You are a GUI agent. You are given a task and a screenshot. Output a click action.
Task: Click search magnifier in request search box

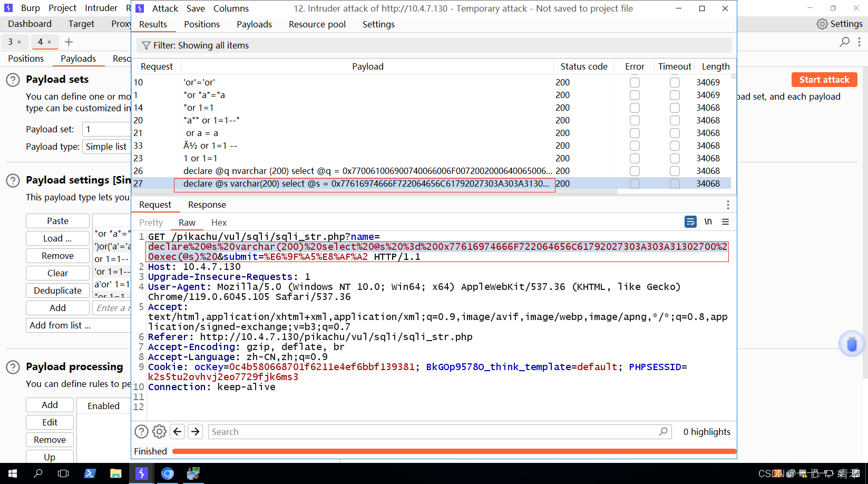664,432
